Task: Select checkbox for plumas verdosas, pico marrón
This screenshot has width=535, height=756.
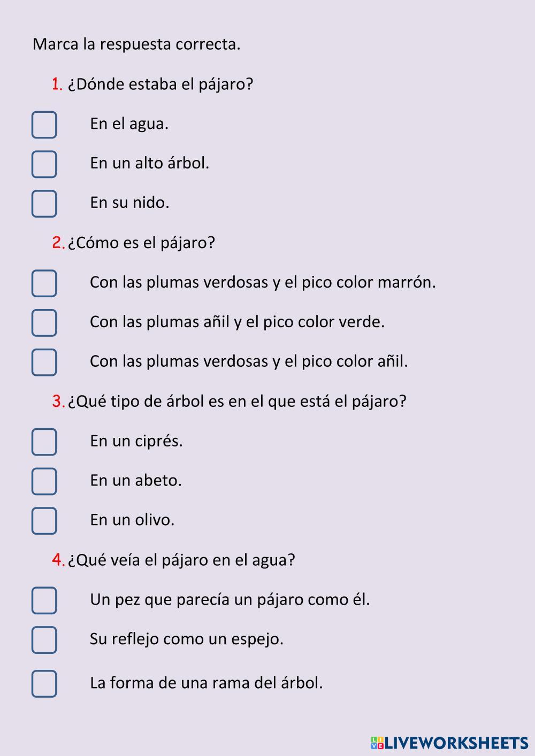Action: (44, 283)
